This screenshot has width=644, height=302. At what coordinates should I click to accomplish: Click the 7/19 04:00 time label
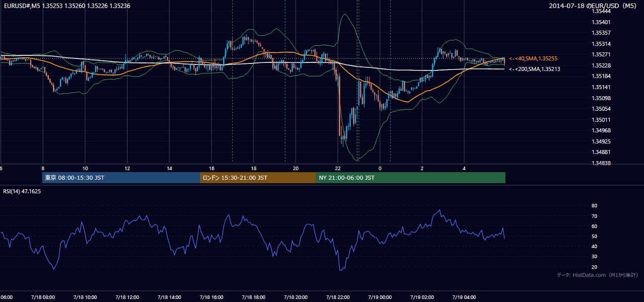[464, 297]
